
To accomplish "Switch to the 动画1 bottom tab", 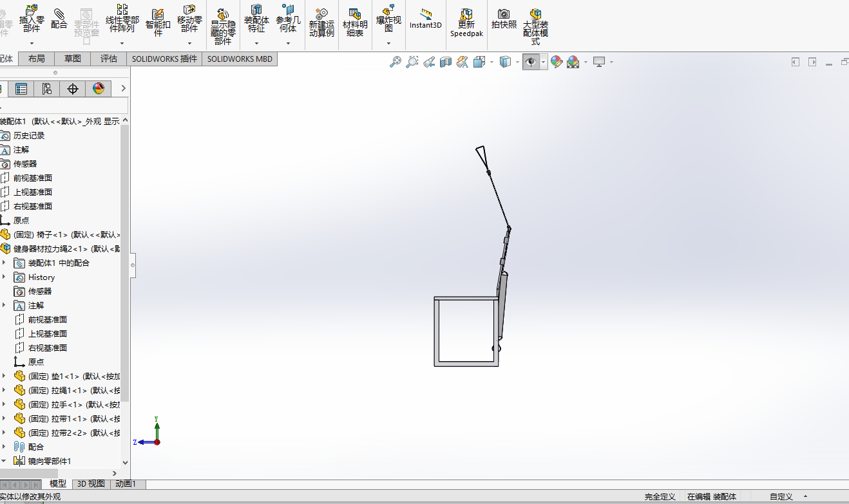I will (x=126, y=483).
